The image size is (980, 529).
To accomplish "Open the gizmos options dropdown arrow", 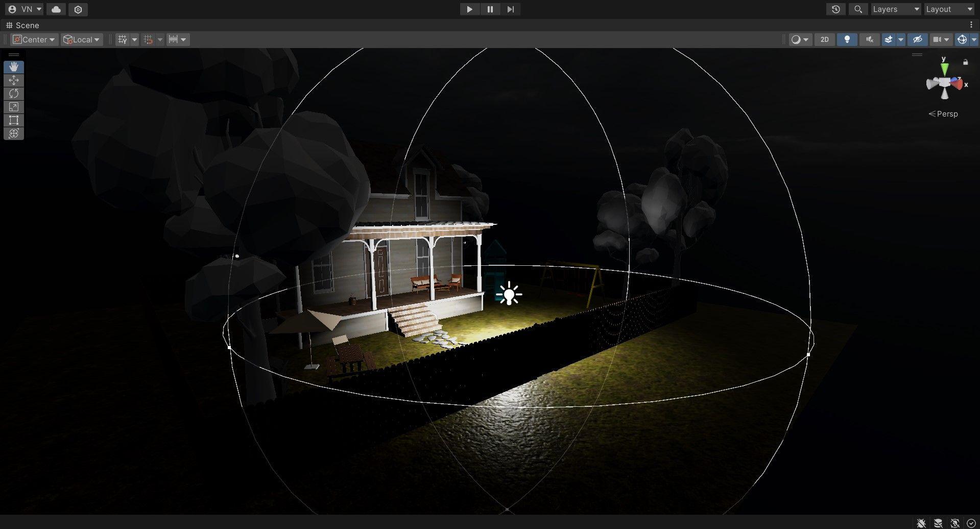I will tap(973, 39).
